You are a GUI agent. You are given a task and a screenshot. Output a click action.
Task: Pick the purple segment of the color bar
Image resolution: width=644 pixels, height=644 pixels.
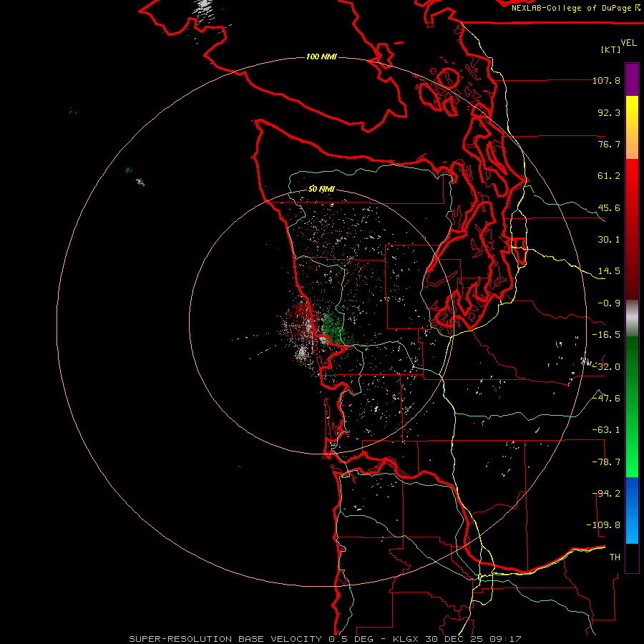point(632,79)
